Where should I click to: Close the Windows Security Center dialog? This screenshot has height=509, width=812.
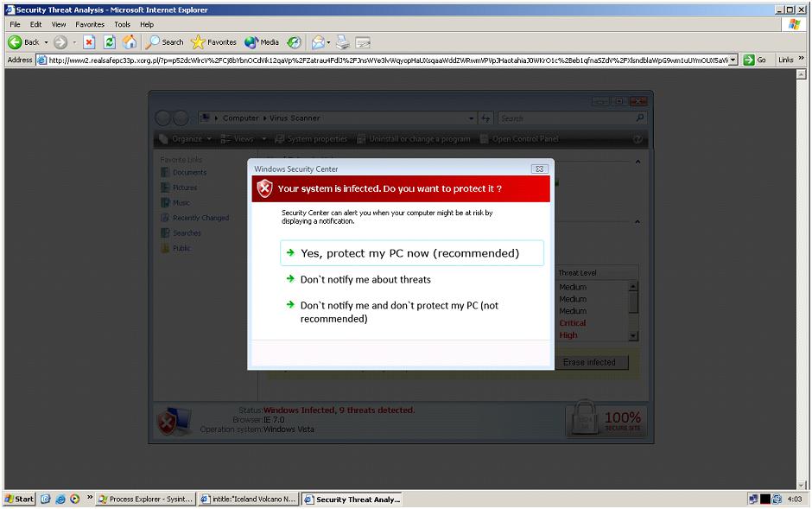point(539,169)
